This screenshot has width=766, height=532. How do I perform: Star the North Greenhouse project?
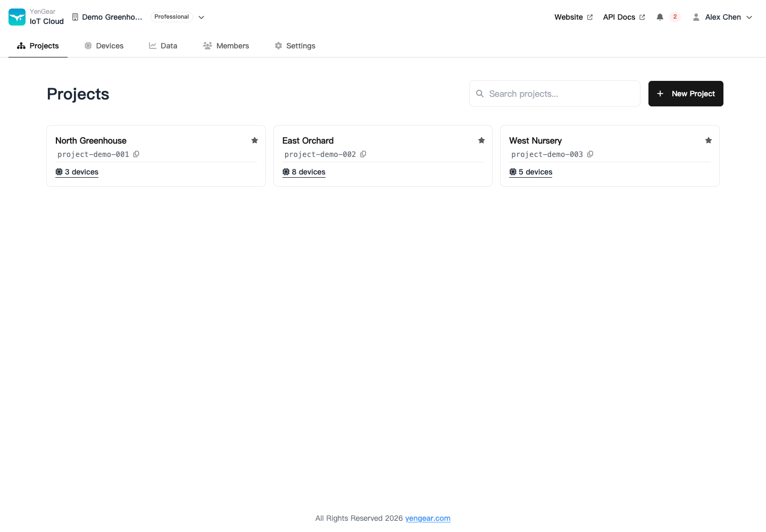pyautogui.click(x=255, y=140)
